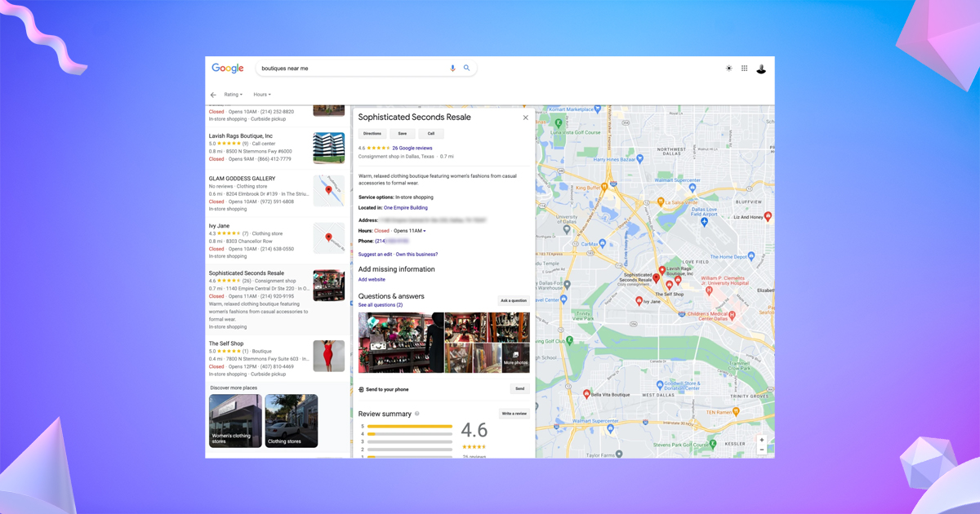Viewport: 980px width, 514px height.
Task: Open the Rating filter dropdown
Action: [x=232, y=94]
